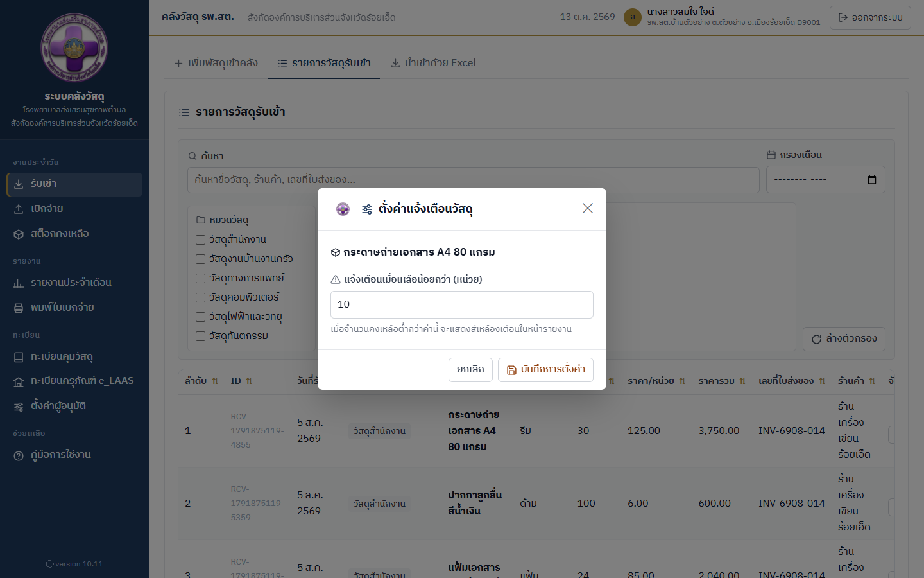Click รายงานประจำเดือน bar chart icon
Viewport: 924px width, 578px height.
point(19,283)
